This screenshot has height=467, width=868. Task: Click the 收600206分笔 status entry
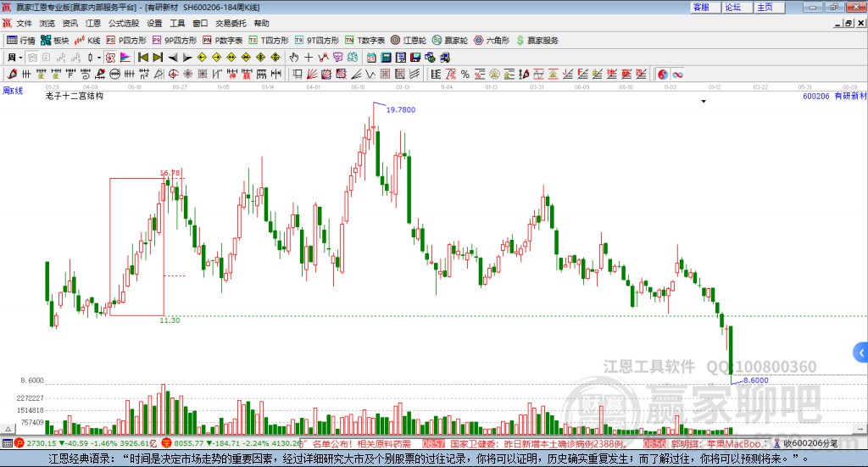click(806, 443)
